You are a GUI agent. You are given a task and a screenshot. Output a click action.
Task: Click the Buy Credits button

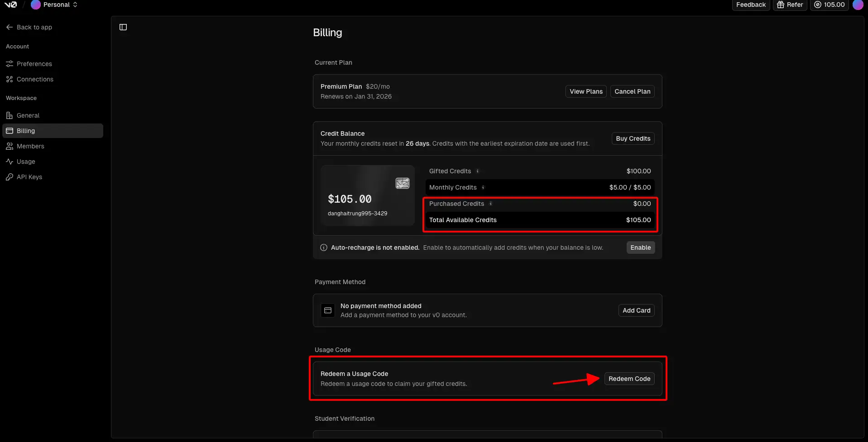(633, 138)
